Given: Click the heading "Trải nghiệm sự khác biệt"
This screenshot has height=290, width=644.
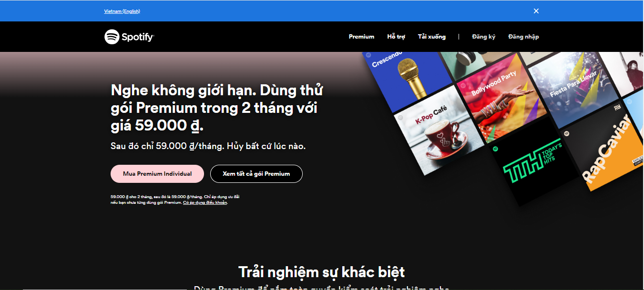Looking at the screenshot, I should pos(321,272).
